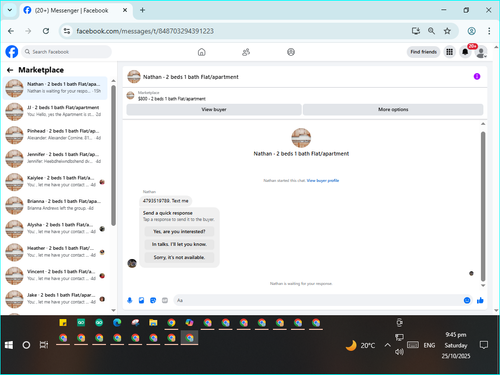
Task: Click the browser forward arrow
Action: point(28,31)
